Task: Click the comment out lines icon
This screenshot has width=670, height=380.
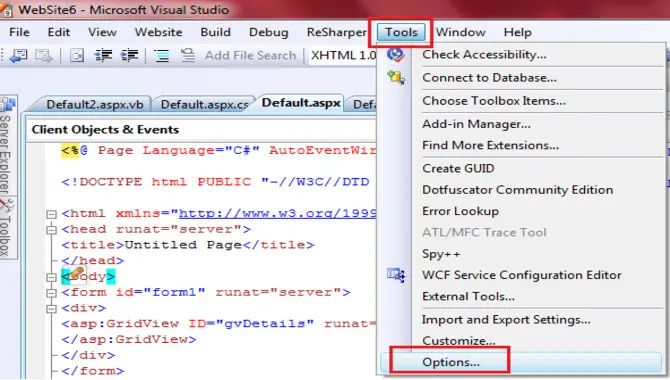Action: tap(162, 56)
